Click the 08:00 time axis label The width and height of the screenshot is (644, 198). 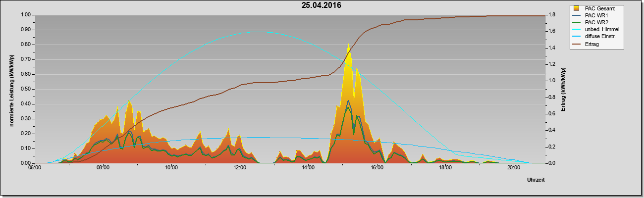click(x=103, y=167)
